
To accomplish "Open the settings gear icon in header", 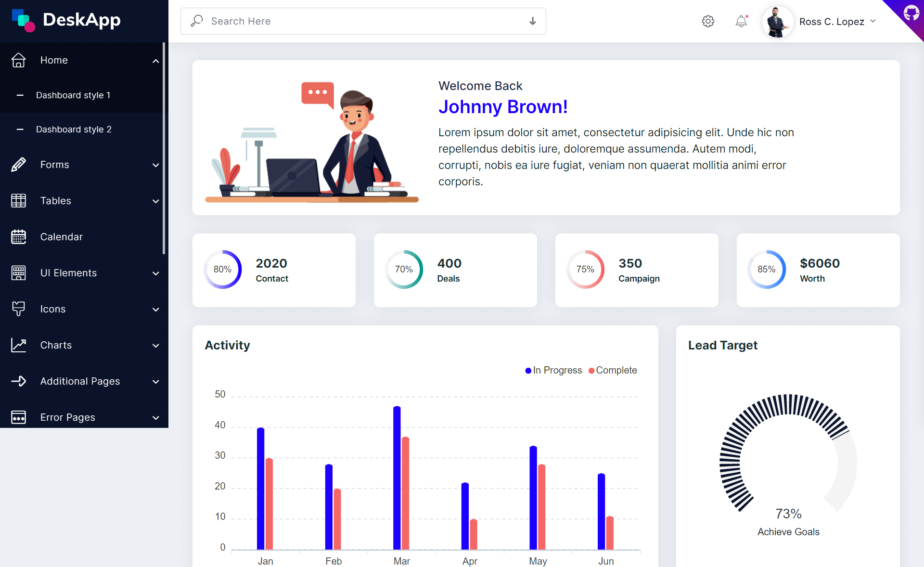I will [x=707, y=21].
